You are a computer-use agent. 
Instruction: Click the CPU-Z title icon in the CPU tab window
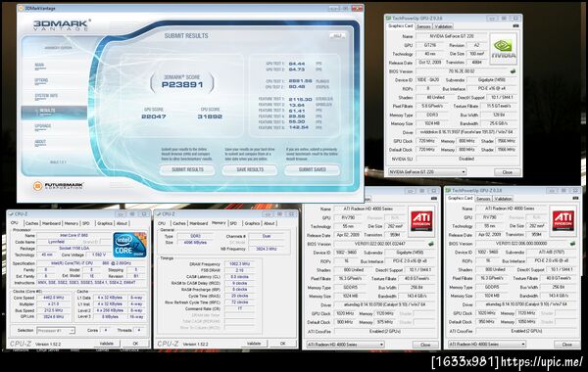pos(11,214)
